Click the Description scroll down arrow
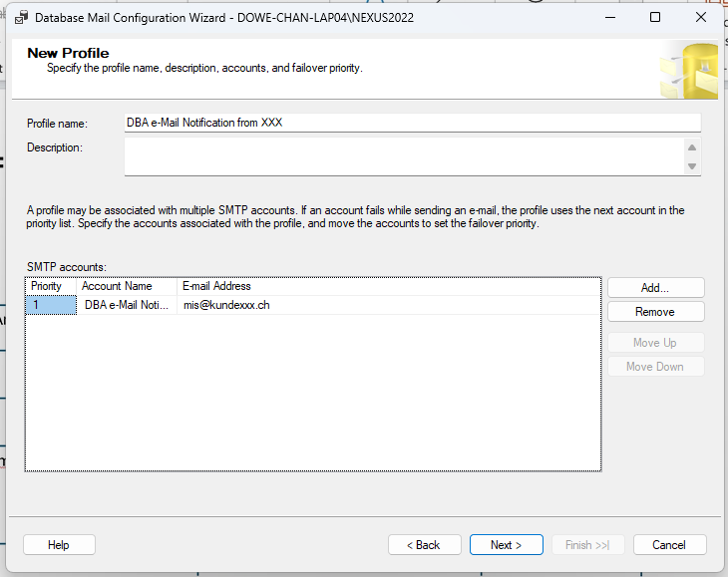This screenshot has width=728, height=577. (692, 166)
